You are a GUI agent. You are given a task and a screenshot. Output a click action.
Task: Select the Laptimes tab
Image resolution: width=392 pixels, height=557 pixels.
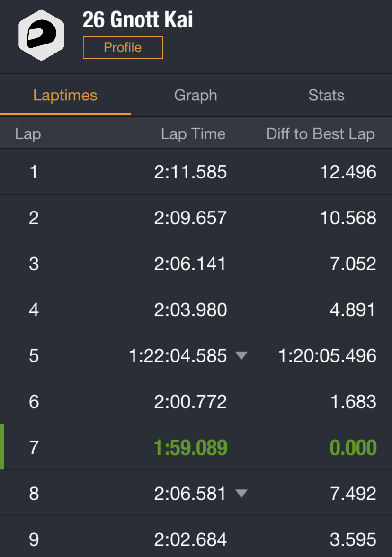65,95
